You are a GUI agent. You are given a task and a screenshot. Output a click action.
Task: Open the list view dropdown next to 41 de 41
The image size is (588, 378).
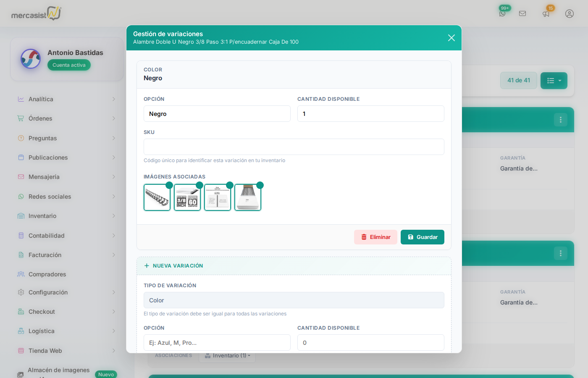554,80
